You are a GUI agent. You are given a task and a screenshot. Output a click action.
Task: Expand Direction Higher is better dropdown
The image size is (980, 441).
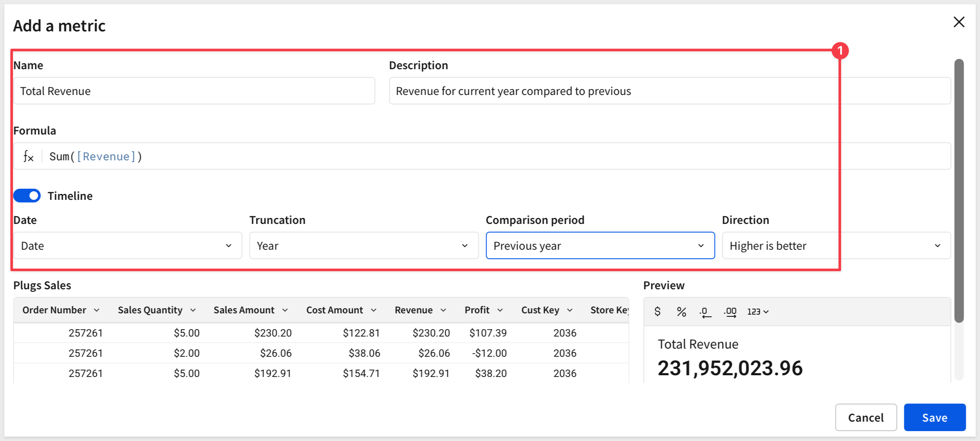pyautogui.click(x=836, y=245)
